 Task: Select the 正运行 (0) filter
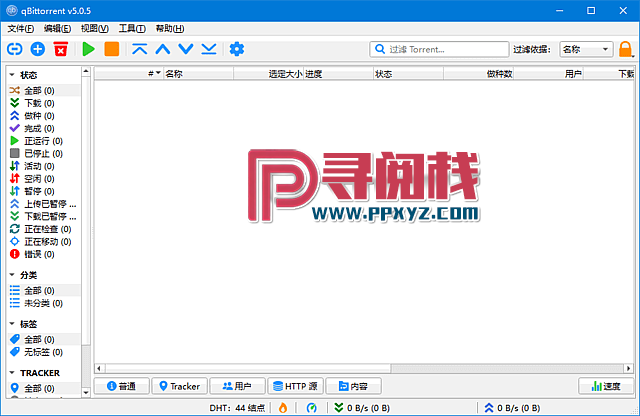(44, 141)
